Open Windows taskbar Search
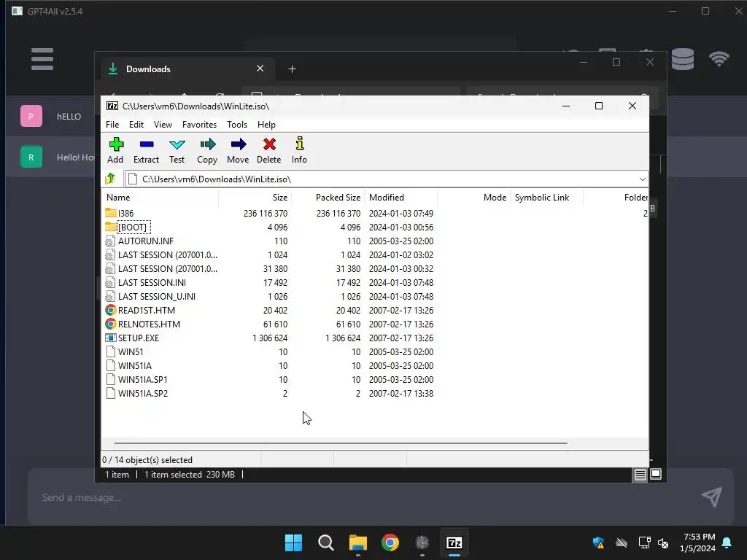This screenshot has width=747, height=560. pyautogui.click(x=326, y=542)
